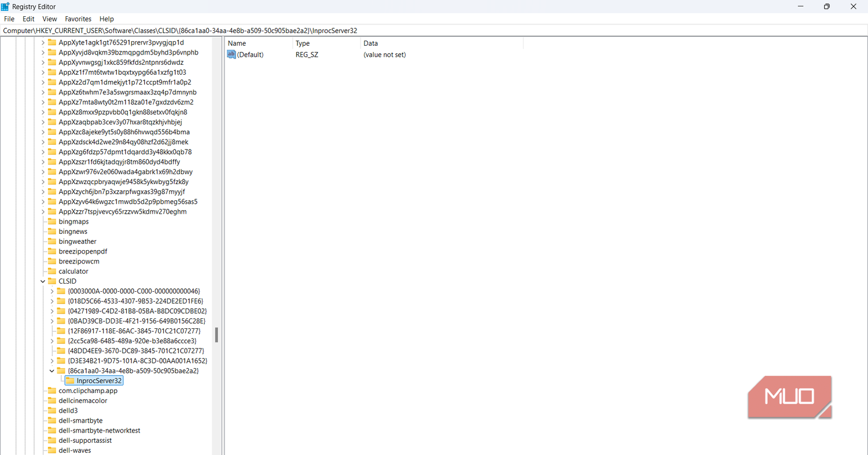Click the AppXz1f7mt6twtw1bqxtxypg66a1xzfg1t03 folder icon
Screen dimensions: 868x455
coord(52,72)
